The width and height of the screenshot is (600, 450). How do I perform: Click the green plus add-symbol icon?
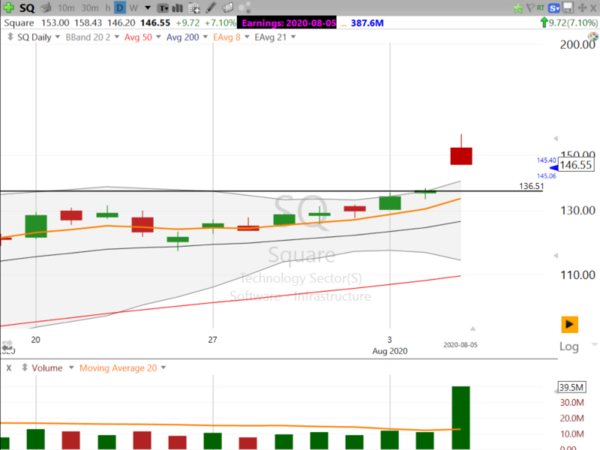tap(9, 7)
